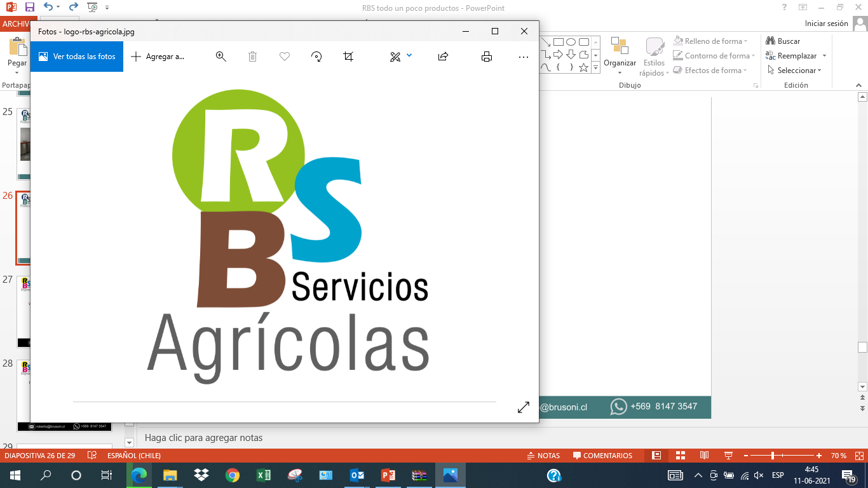Viewport: 868px width, 488px height.
Task: Start slideshow from status bar
Action: click(728, 456)
